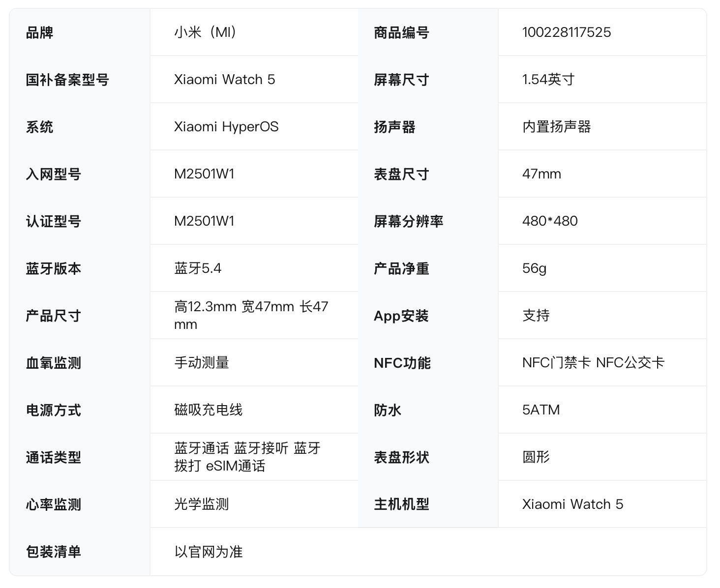
Task: Select the 入网型号 M2501W1 value
Action: coord(204,174)
